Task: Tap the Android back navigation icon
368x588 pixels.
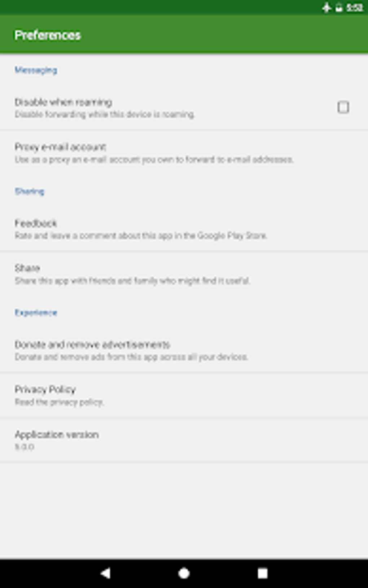Action: (x=105, y=573)
